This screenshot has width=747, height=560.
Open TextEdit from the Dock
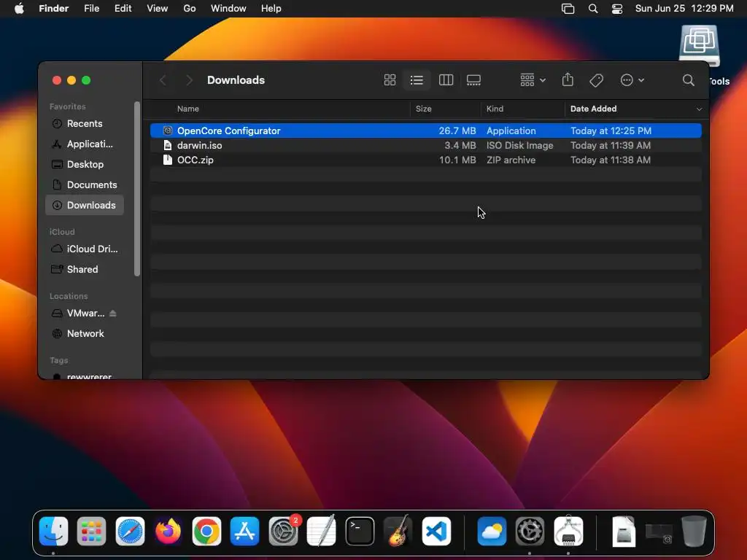[x=322, y=531]
